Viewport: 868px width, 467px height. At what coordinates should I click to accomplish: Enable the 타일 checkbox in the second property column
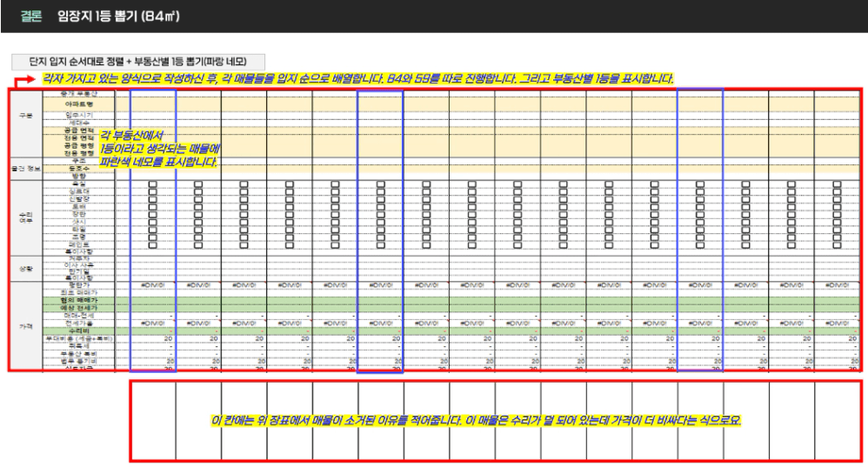tap(198, 229)
